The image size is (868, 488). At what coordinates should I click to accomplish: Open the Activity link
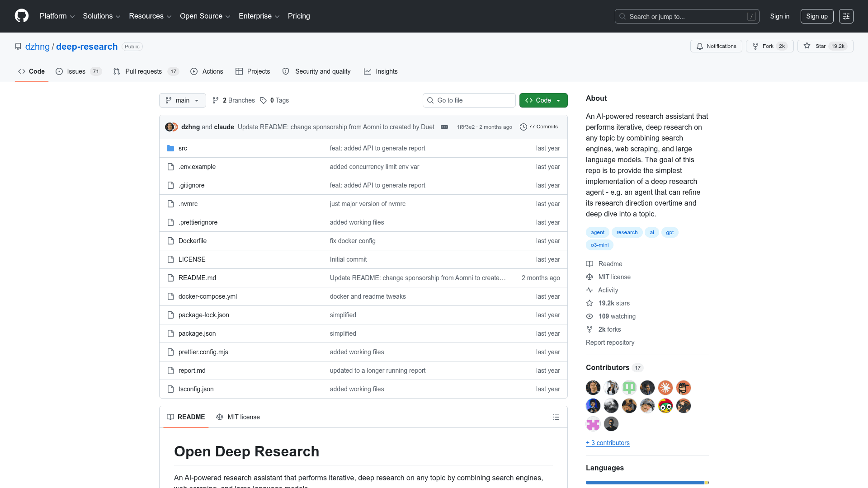(x=602, y=290)
